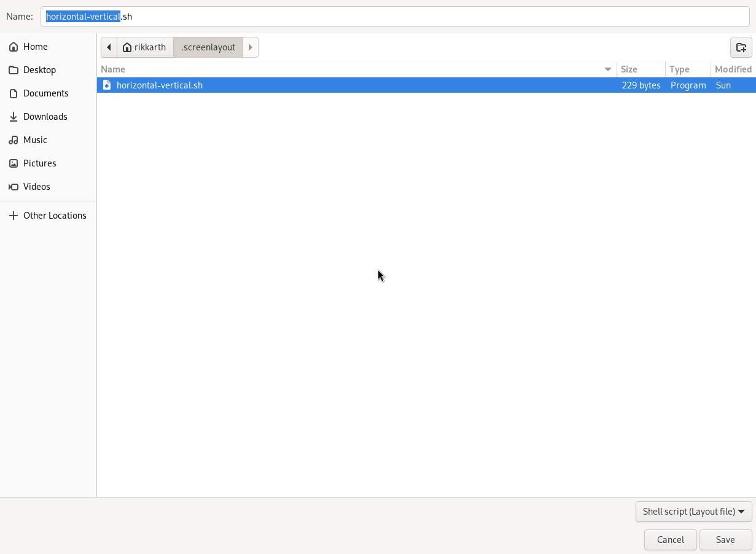Create a new folder

(741, 47)
